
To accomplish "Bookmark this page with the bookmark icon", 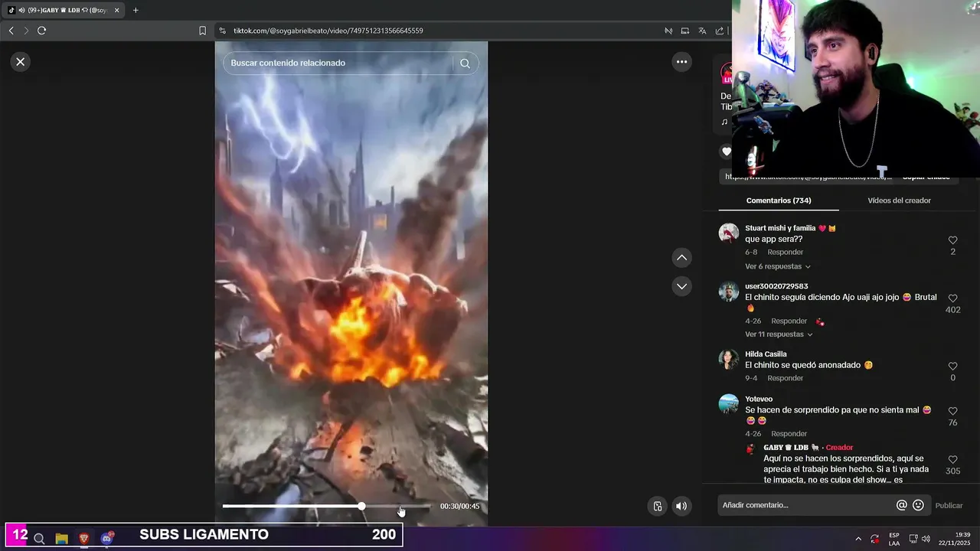I will (203, 31).
